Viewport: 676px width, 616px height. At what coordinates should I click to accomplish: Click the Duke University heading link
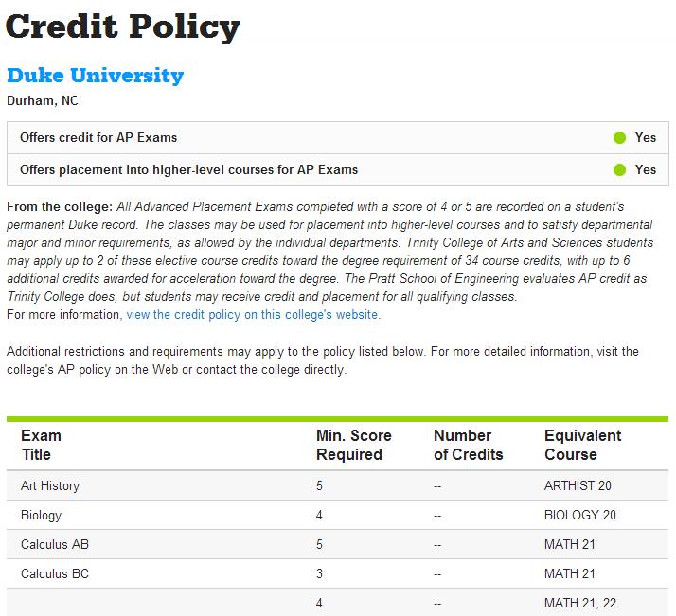point(95,76)
